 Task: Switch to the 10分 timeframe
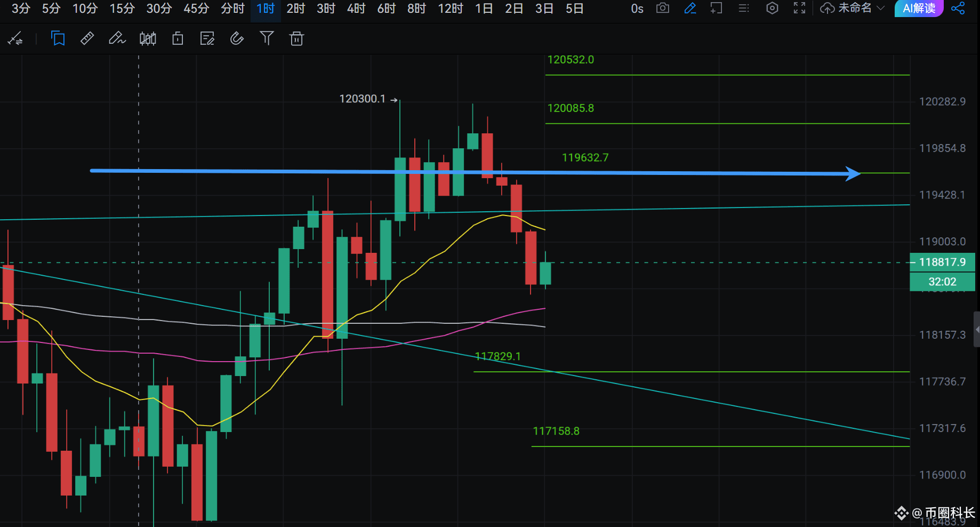coord(85,9)
